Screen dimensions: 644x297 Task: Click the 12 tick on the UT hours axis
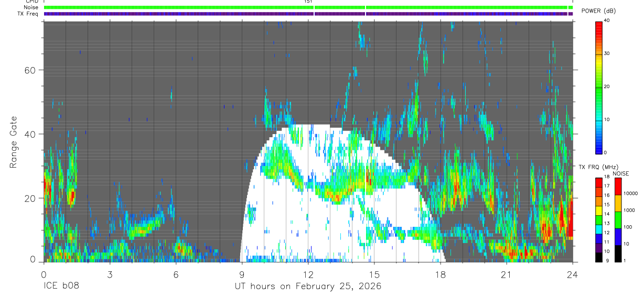[x=308, y=274]
